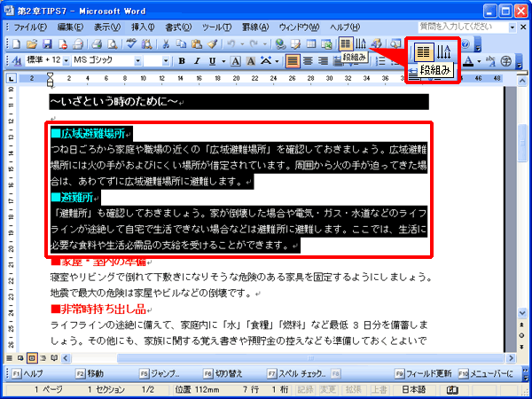
Task: Open the 編集 menu
Action: 70,27
